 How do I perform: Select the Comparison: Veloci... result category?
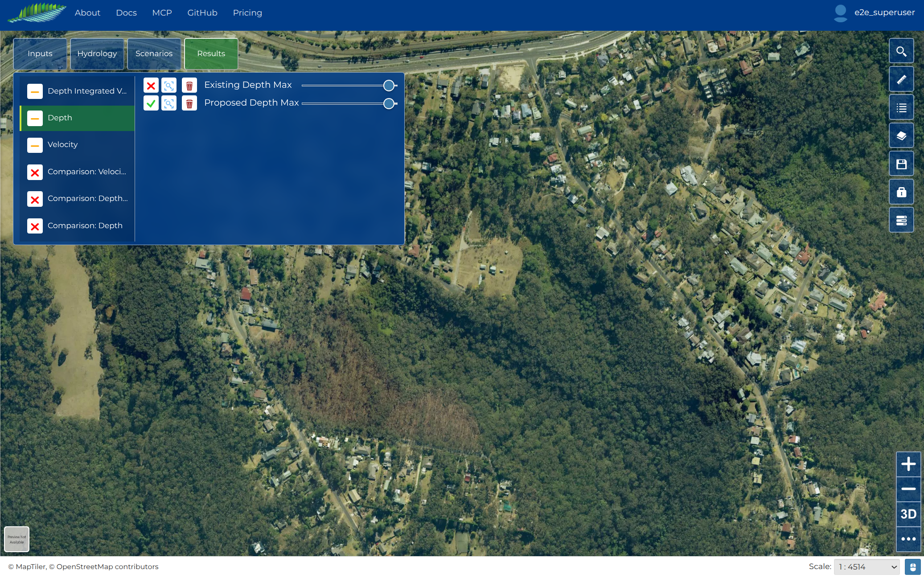(77, 172)
